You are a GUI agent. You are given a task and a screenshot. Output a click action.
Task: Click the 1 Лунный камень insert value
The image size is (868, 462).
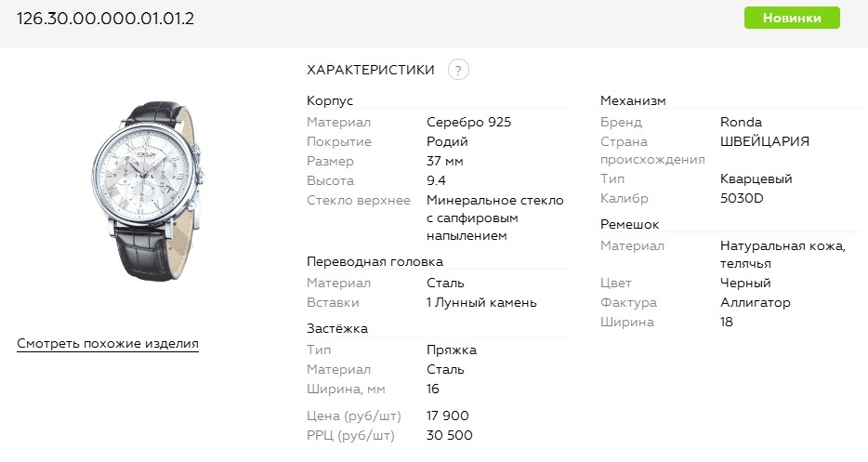tap(481, 302)
